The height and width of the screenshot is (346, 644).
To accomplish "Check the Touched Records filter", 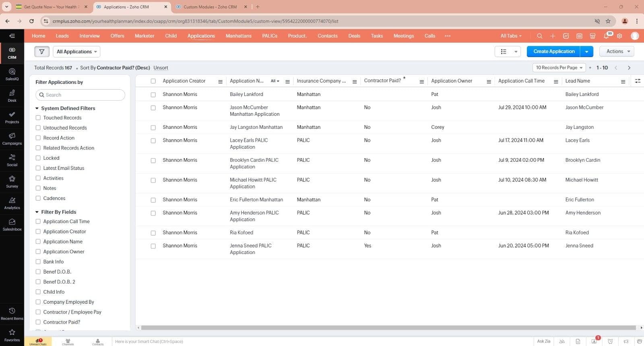I will pos(38,118).
